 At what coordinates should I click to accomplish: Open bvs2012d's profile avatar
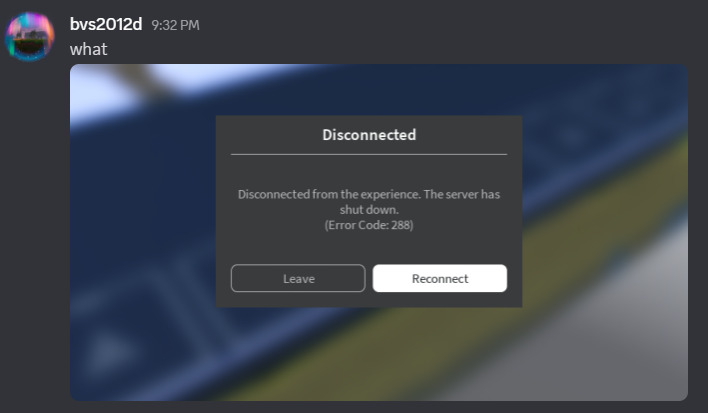[x=29, y=36]
